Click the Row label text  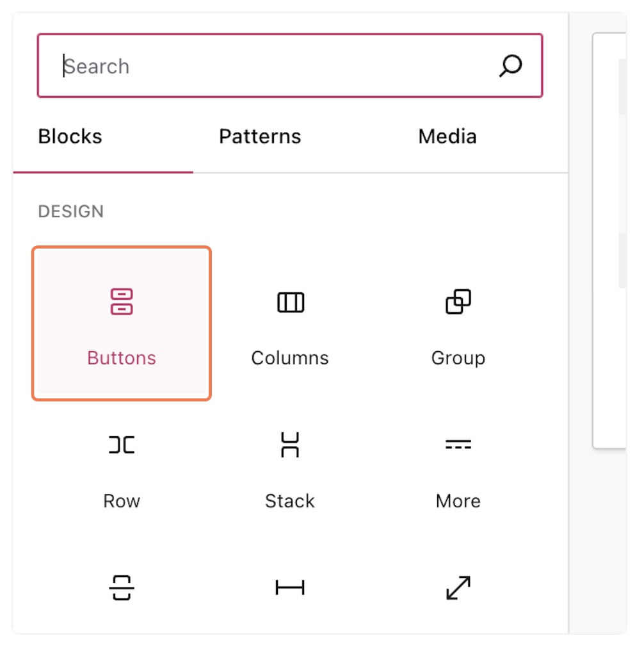[122, 500]
